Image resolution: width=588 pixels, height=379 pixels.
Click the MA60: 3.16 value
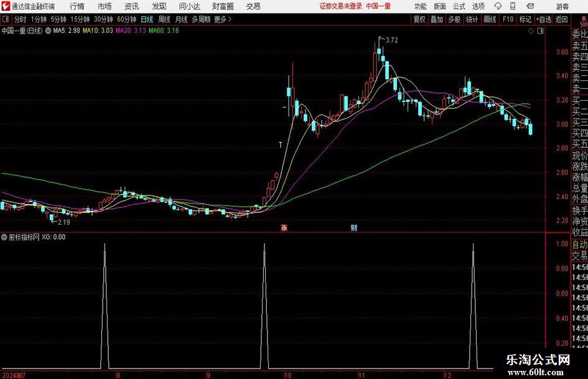[x=164, y=30]
